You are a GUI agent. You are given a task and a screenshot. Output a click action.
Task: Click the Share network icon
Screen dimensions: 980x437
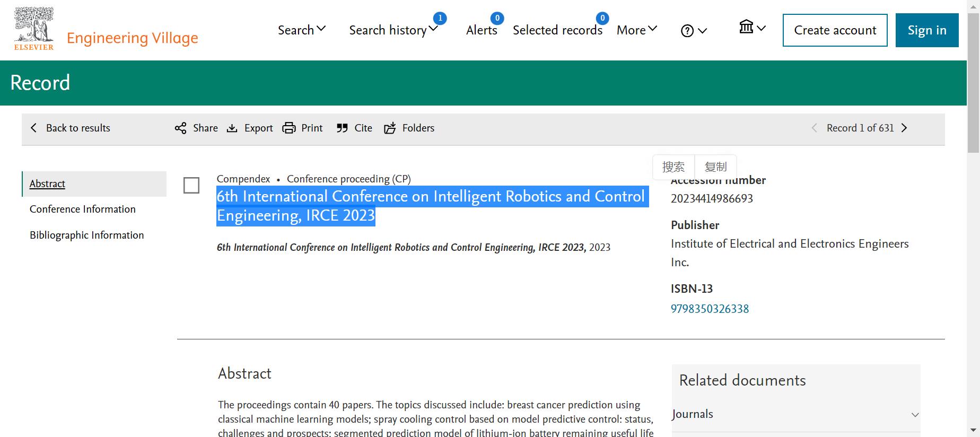tap(181, 128)
